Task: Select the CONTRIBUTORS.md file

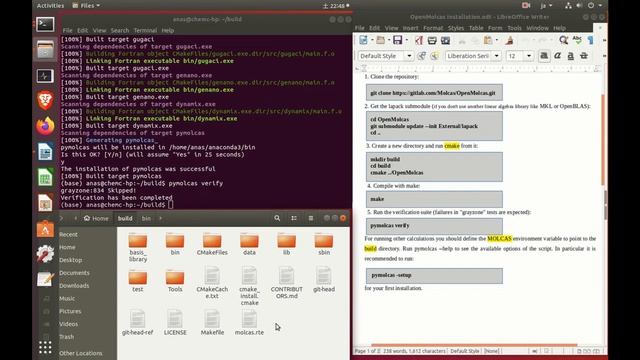Action: pos(287,282)
